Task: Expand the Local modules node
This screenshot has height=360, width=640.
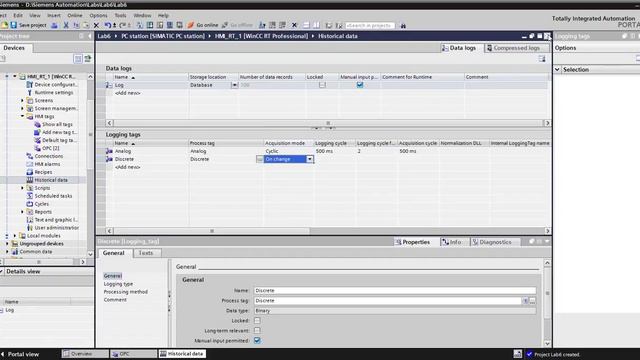Action: pos(15,236)
